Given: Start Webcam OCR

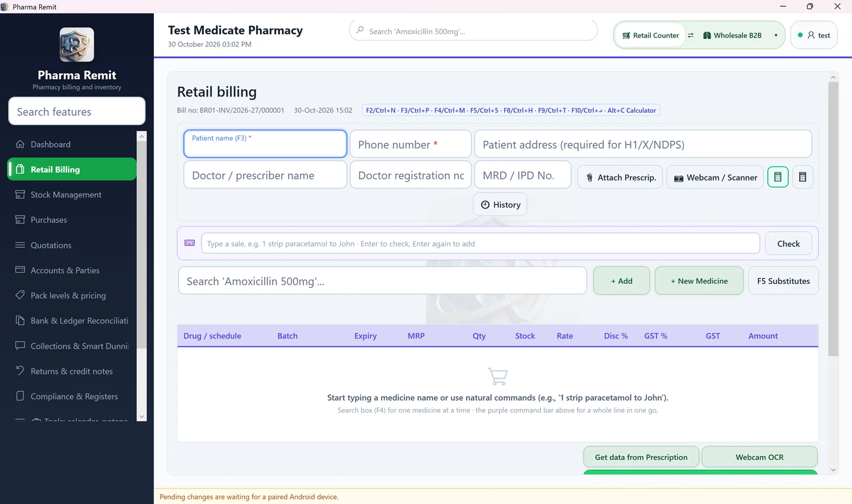Looking at the screenshot, I should click(759, 457).
